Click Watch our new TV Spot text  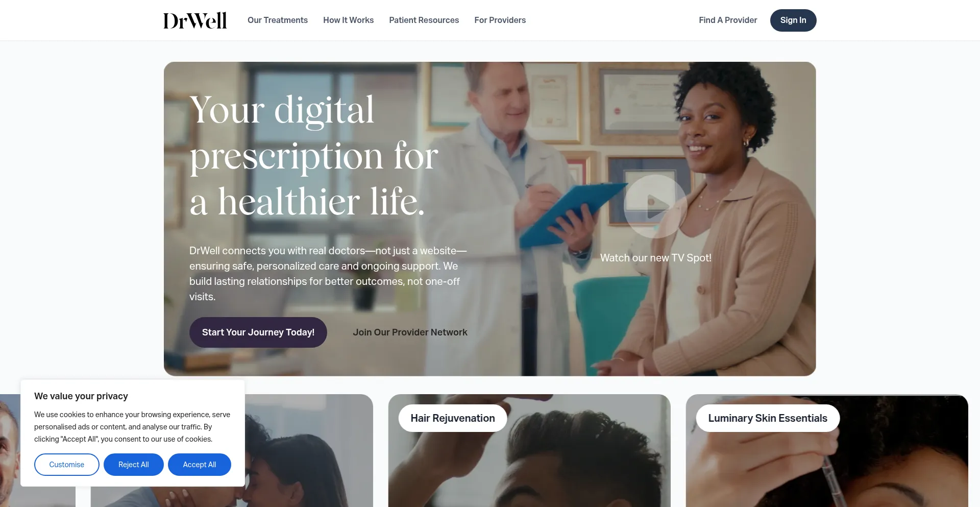point(655,258)
